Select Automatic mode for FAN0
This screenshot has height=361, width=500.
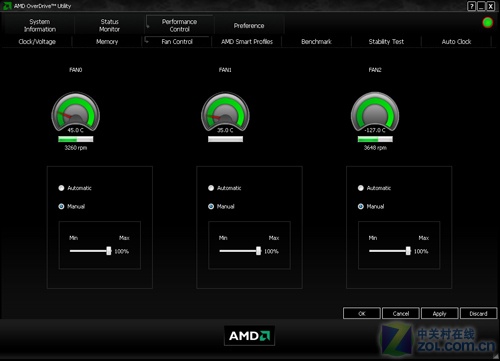coord(61,188)
